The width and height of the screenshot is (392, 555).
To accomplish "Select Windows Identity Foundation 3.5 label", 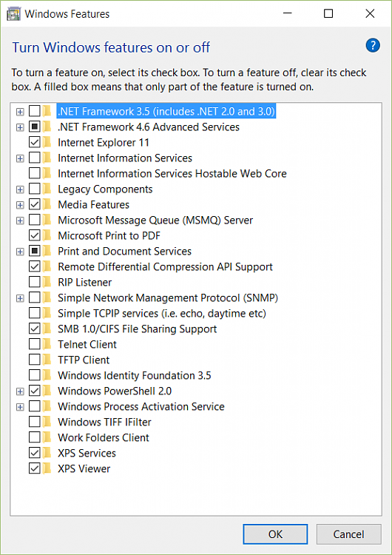I will click(135, 375).
